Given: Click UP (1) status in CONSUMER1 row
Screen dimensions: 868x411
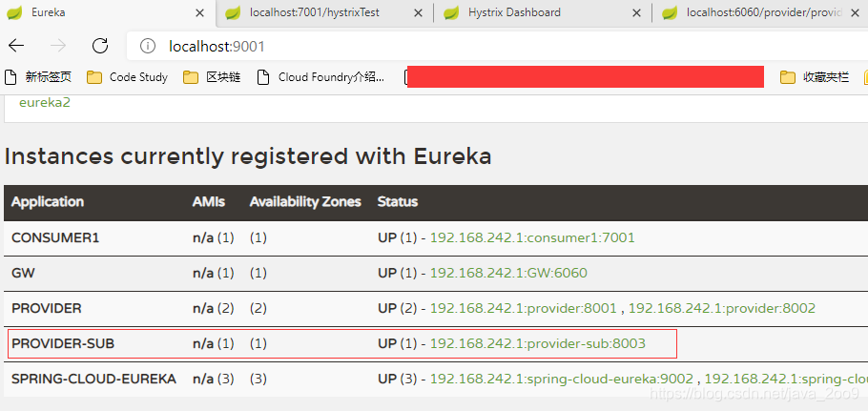Looking at the screenshot, I should coord(398,237).
